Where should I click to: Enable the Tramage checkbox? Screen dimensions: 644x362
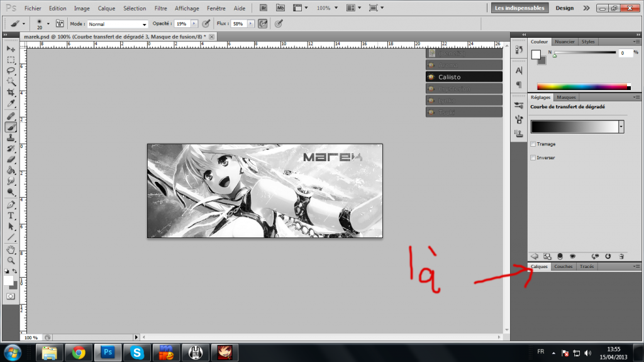pyautogui.click(x=533, y=144)
